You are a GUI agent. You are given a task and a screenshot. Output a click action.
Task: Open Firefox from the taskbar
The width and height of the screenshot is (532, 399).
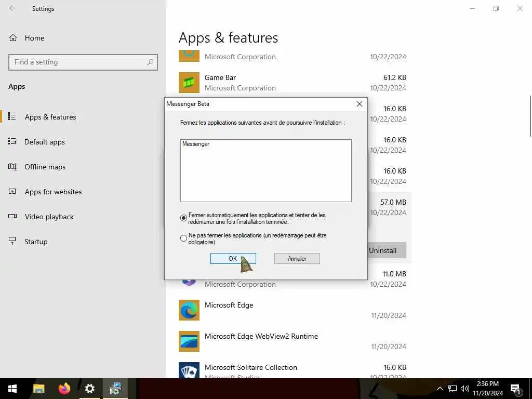[64, 389]
